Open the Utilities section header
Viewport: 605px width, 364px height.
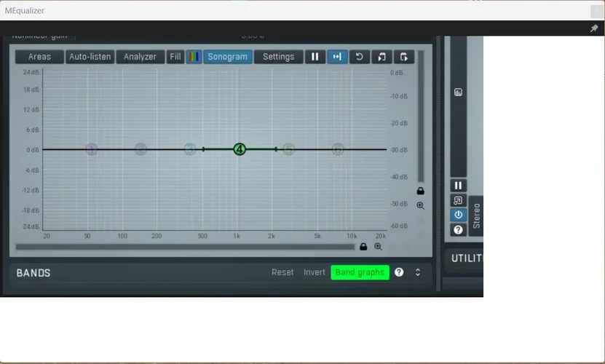pyautogui.click(x=467, y=258)
